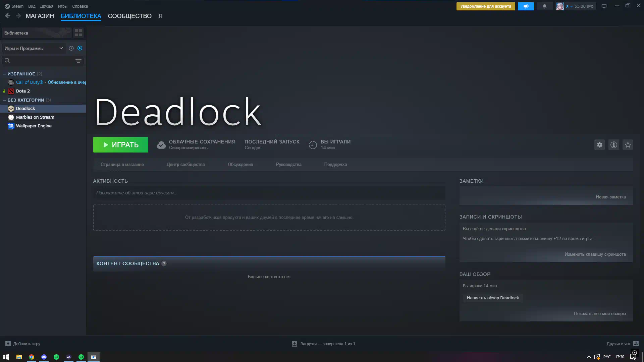Open Центр сообщества link
The height and width of the screenshot is (362, 644).
pyautogui.click(x=185, y=165)
